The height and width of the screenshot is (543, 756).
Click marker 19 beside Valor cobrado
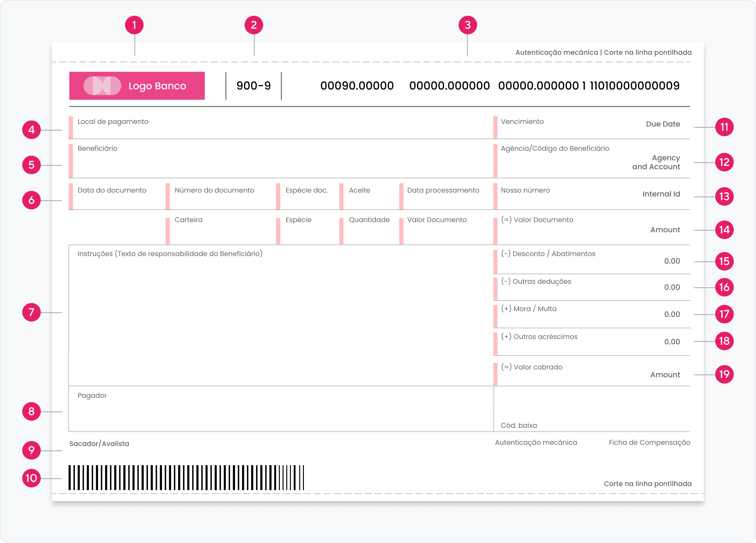[x=724, y=374]
